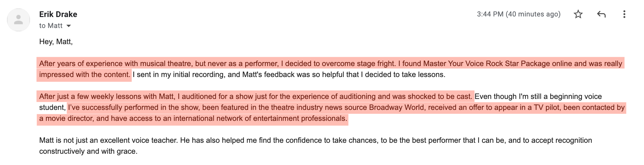Click Erik Drake's profile avatar
Image resolution: width=644 pixels, height=165 pixels.
point(18,20)
